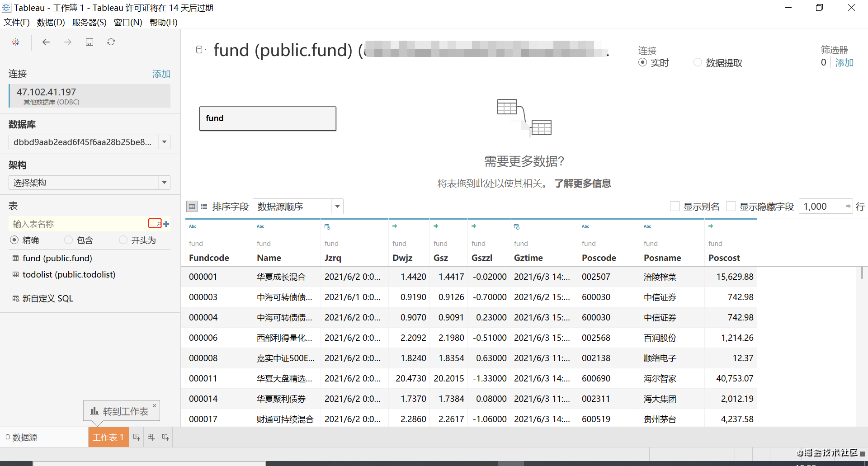
Task: Click the Abc type icon for Poscode
Action: coord(585,226)
